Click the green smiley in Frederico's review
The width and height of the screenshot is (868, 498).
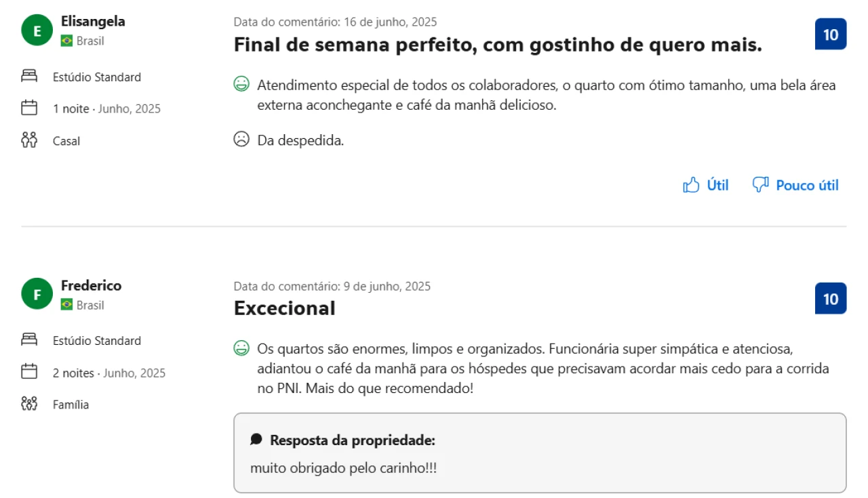(x=241, y=349)
